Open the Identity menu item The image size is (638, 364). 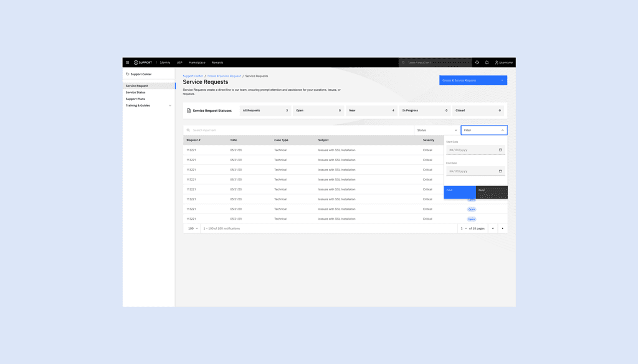pos(164,63)
